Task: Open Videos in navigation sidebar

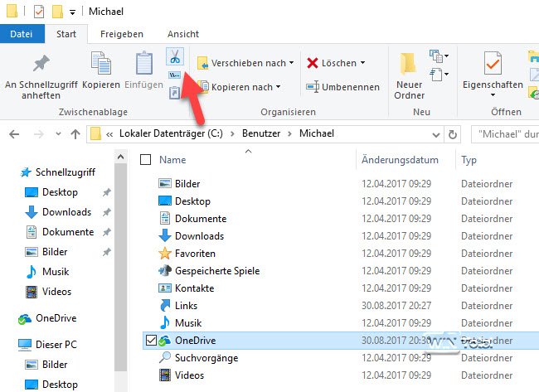Action: click(x=56, y=292)
